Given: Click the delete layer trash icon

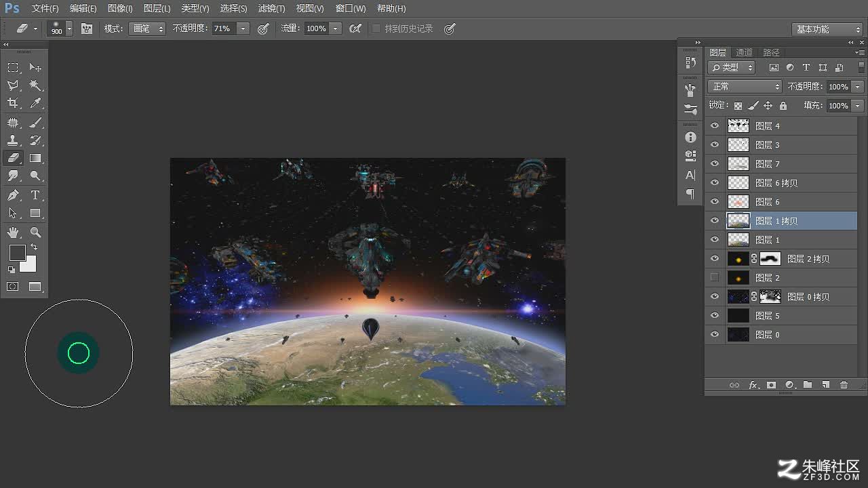Looking at the screenshot, I should 844,385.
